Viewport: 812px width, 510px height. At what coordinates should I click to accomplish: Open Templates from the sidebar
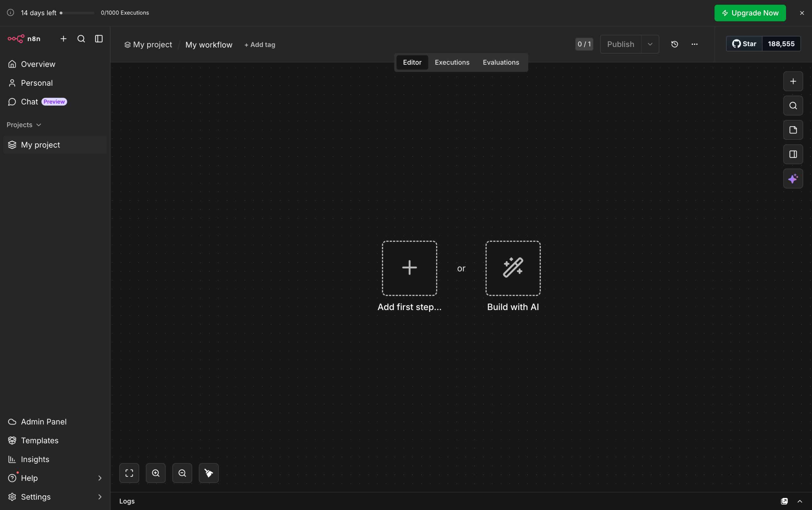tap(55, 440)
